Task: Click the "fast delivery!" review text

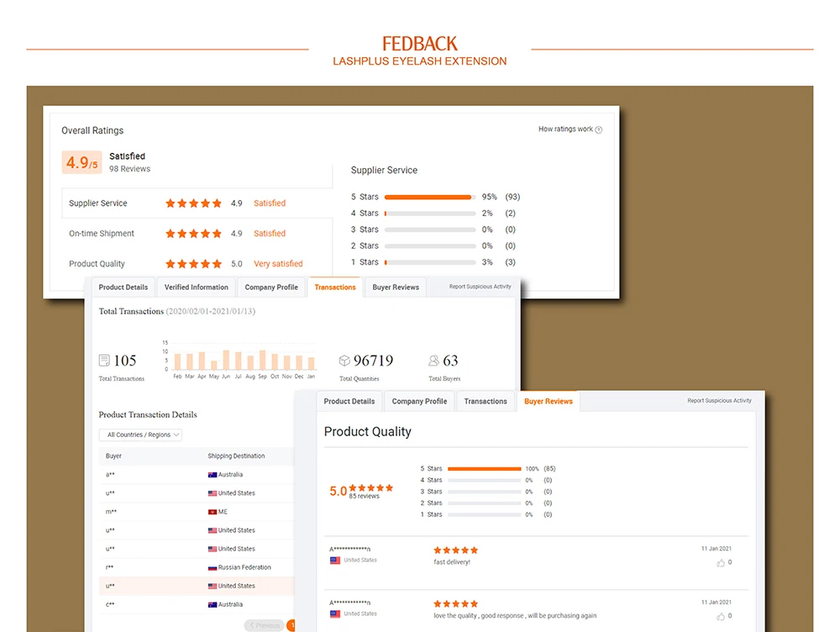Action: click(x=452, y=562)
